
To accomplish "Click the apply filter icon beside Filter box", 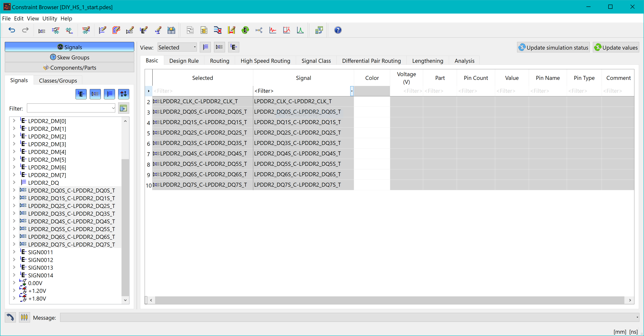I will click(x=124, y=108).
